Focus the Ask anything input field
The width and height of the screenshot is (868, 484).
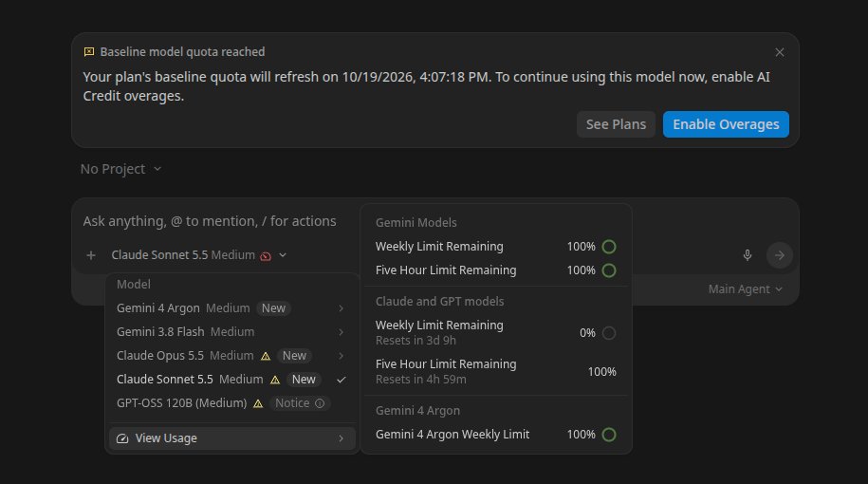point(210,221)
